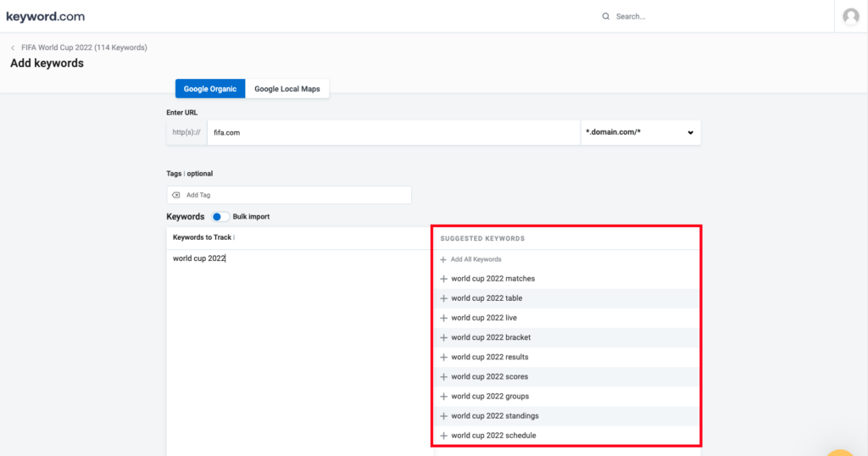Screen dimensions: 868x456
Task: Click plus icon for world cup 2022 standings
Action: 443,416
